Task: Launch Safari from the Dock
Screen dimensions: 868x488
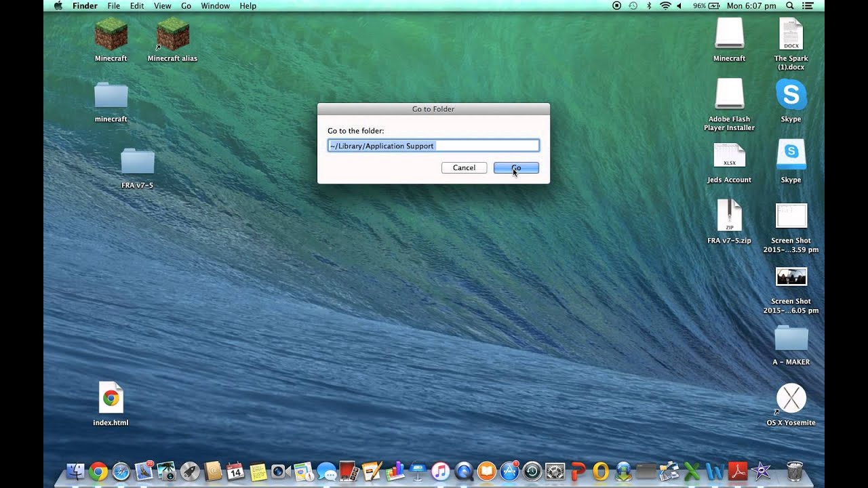Action: click(x=121, y=471)
